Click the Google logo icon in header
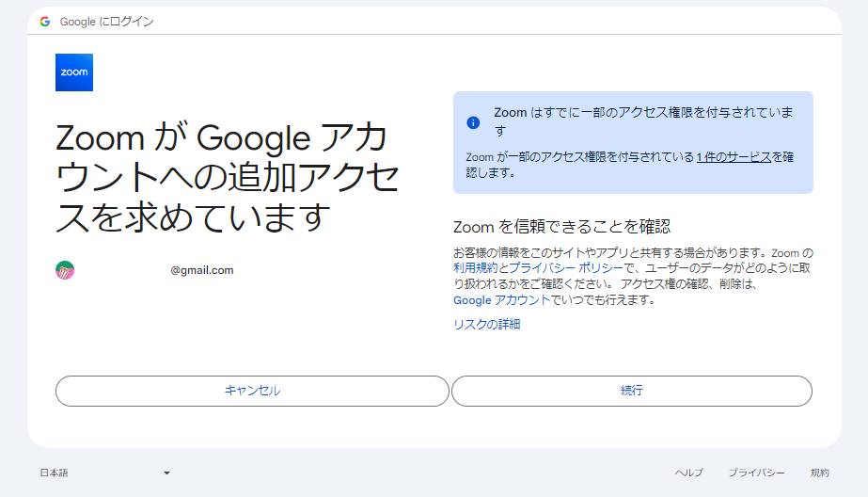The width and height of the screenshot is (868, 497). click(x=45, y=21)
